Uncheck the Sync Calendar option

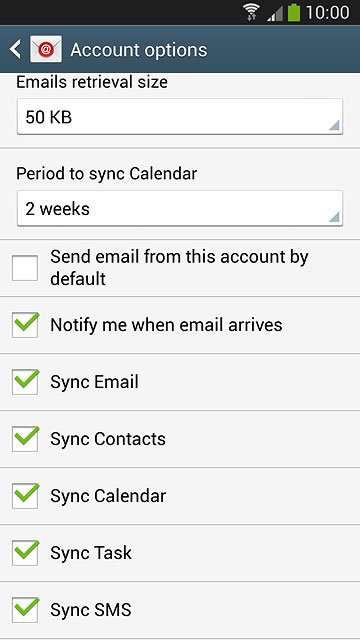click(25, 496)
